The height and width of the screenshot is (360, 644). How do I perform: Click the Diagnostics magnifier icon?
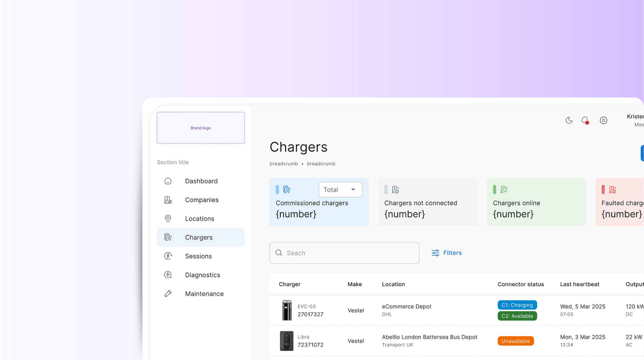point(168,275)
